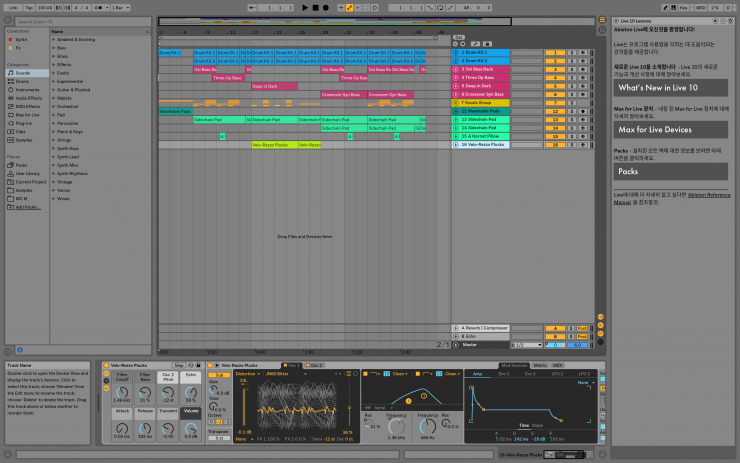The width and height of the screenshot is (740, 463).
Task: Select Max for Live browser category
Action: [27, 115]
